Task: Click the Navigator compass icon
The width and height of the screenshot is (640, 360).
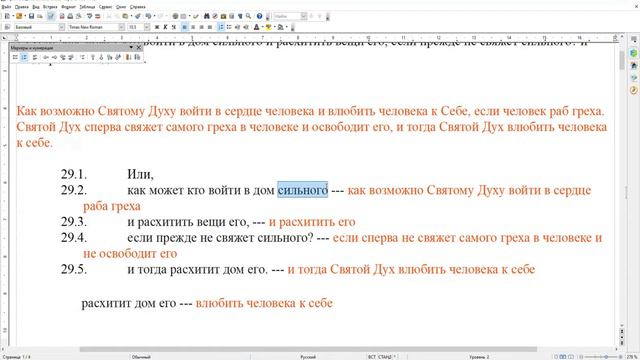Action: pos(215,16)
